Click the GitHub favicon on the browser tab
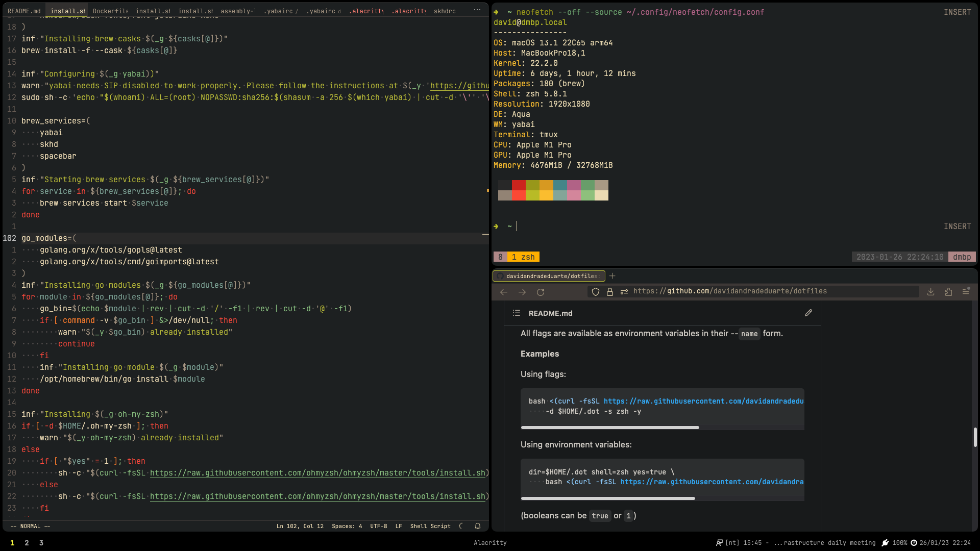This screenshot has width=980, height=551. (500, 276)
